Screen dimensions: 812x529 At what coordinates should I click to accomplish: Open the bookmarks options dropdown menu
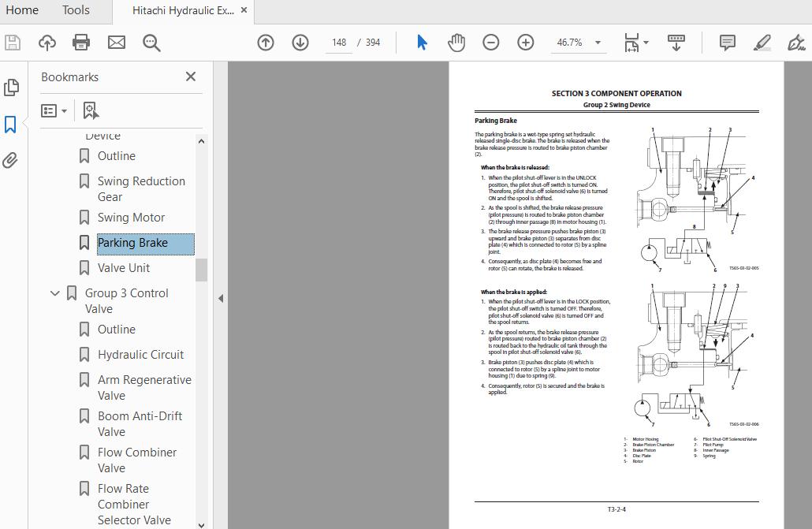(x=54, y=110)
